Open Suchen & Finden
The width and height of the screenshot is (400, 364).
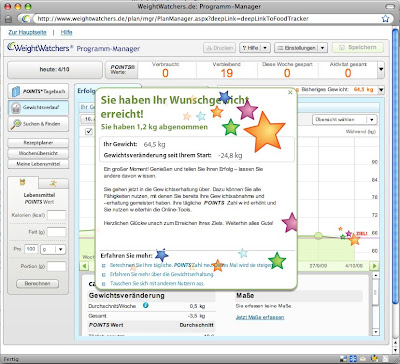point(38,124)
